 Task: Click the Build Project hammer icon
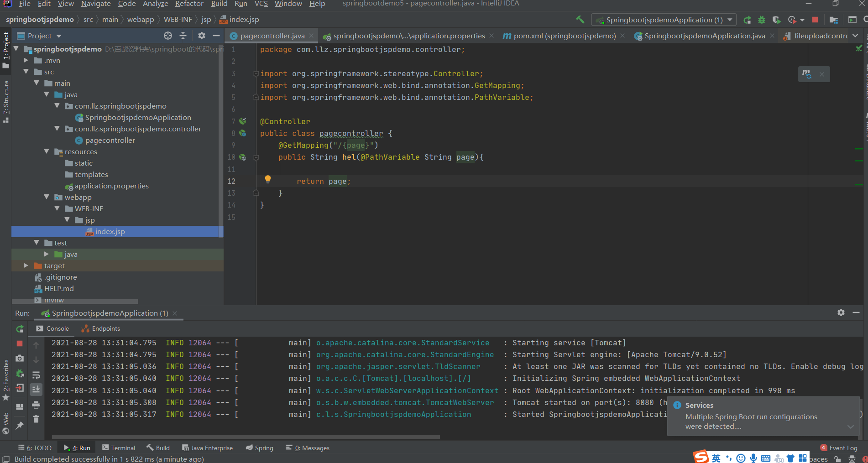(x=580, y=20)
